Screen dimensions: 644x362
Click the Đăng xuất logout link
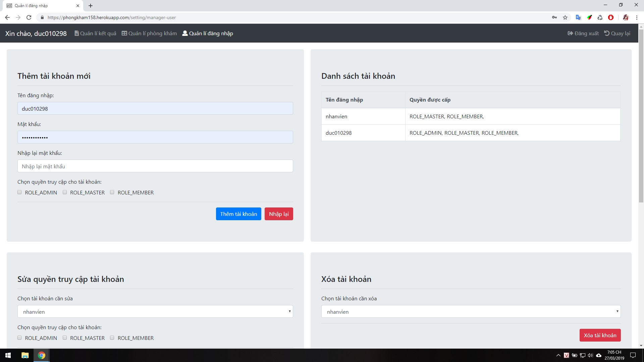click(x=583, y=34)
